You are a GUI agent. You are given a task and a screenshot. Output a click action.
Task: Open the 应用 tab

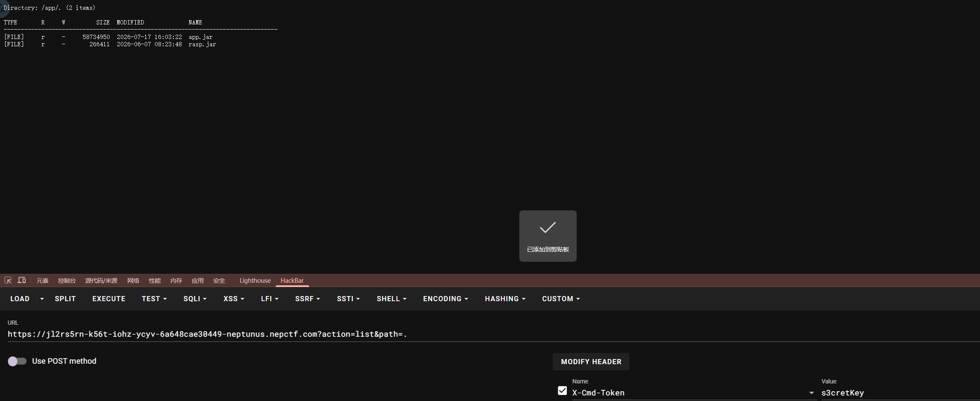coord(197,281)
